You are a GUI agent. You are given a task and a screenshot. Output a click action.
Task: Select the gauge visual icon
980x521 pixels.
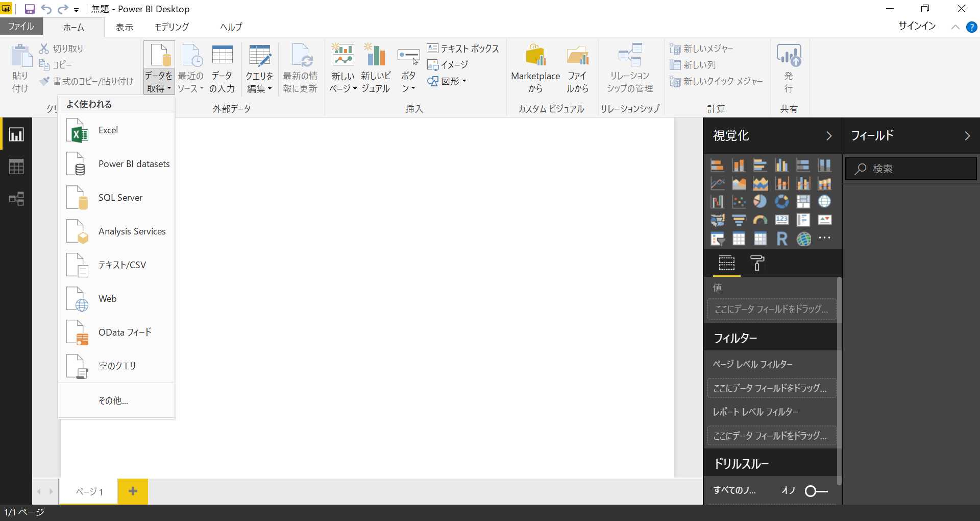tap(760, 220)
